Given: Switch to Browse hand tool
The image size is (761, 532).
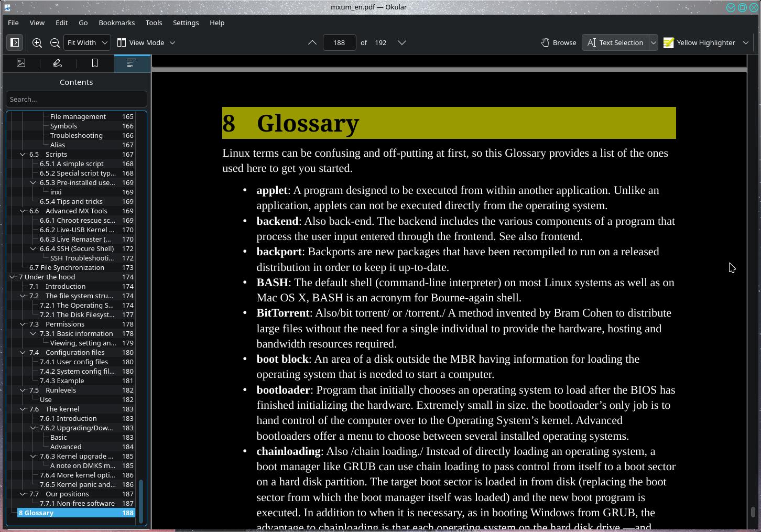Looking at the screenshot, I should click(x=559, y=42).
